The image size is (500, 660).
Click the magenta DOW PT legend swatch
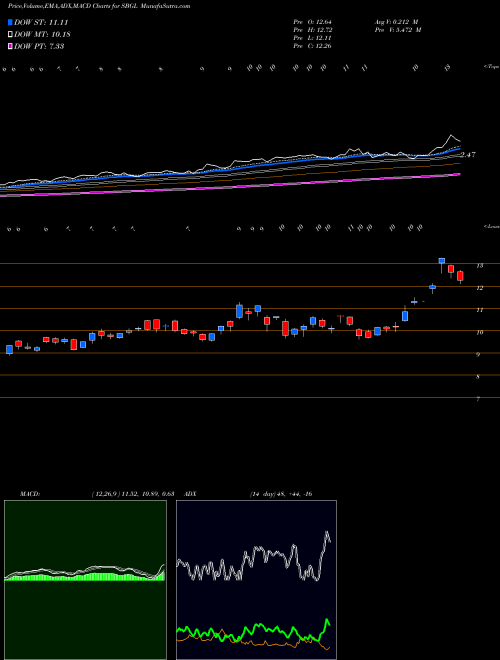[x=10, y=46]
